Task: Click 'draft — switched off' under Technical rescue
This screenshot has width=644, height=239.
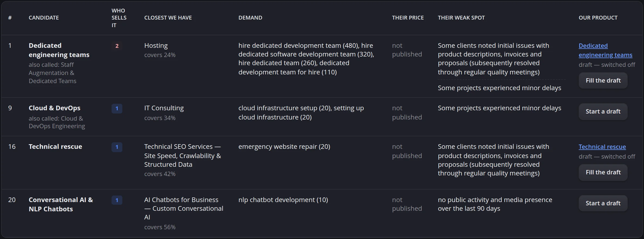Action: pos(607,156)
